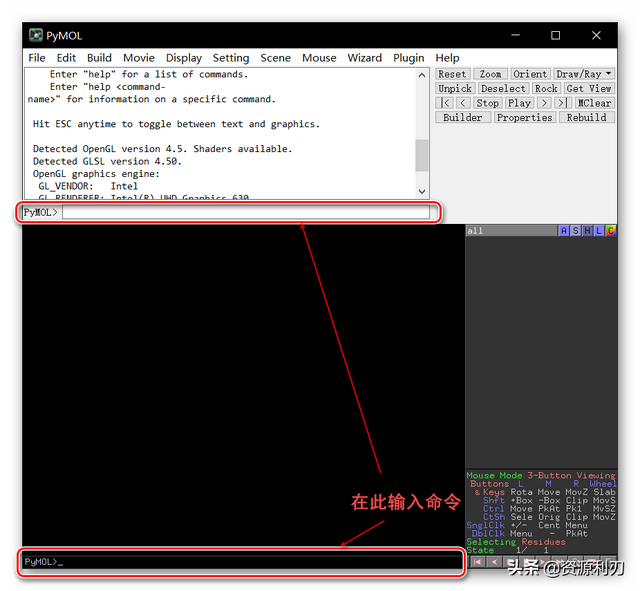Screen dimensions: 640x591
Task: Click 'Detected GLSL version 4.50.' log line
Action: click(x=107, y=162)
